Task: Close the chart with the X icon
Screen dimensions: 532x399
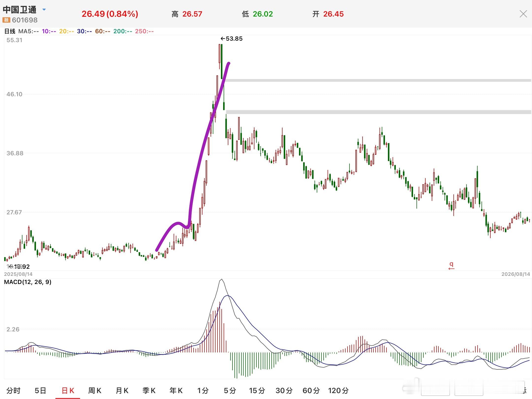Action: tap(523, 14)
